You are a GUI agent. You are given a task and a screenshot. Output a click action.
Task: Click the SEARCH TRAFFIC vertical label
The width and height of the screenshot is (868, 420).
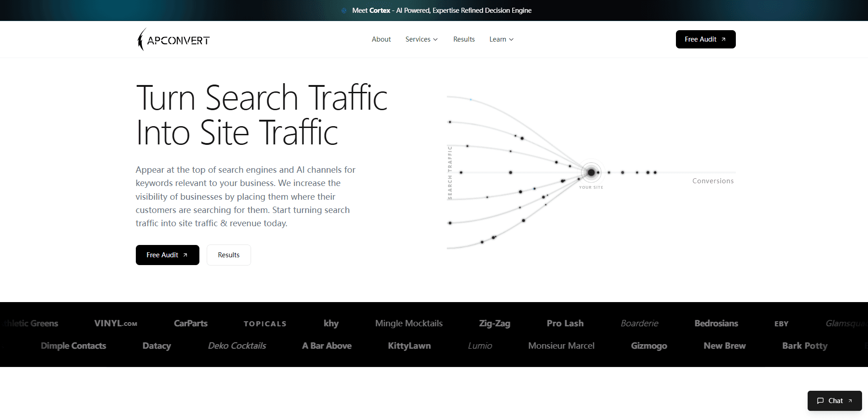(x=450, y=172)
